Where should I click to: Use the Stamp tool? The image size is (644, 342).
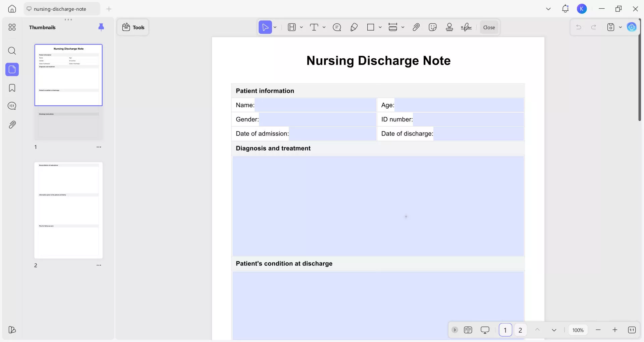449,27
